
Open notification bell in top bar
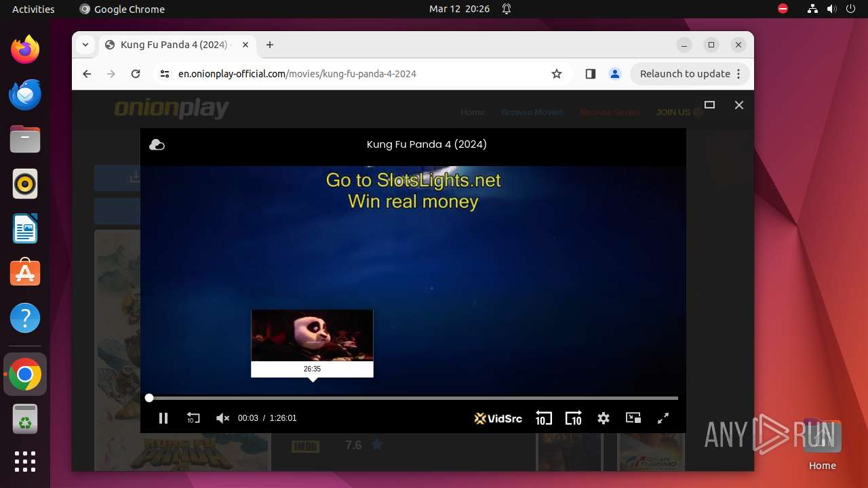point(507,9)
